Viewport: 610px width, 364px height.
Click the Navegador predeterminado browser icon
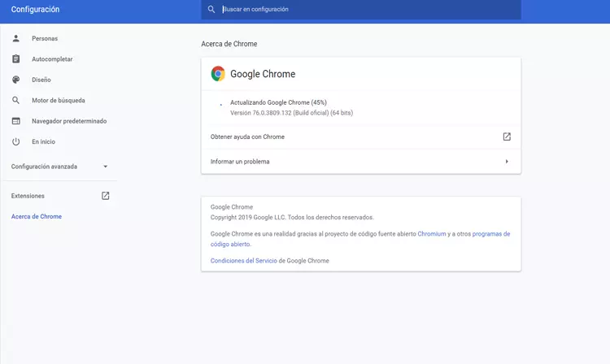tap(15, 121)
